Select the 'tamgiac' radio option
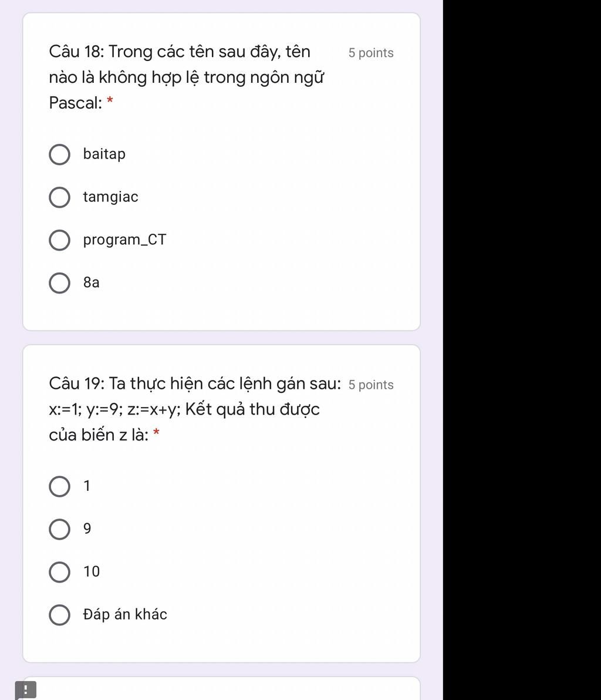This screenshot has height=700, width=601. coord(59,197)
